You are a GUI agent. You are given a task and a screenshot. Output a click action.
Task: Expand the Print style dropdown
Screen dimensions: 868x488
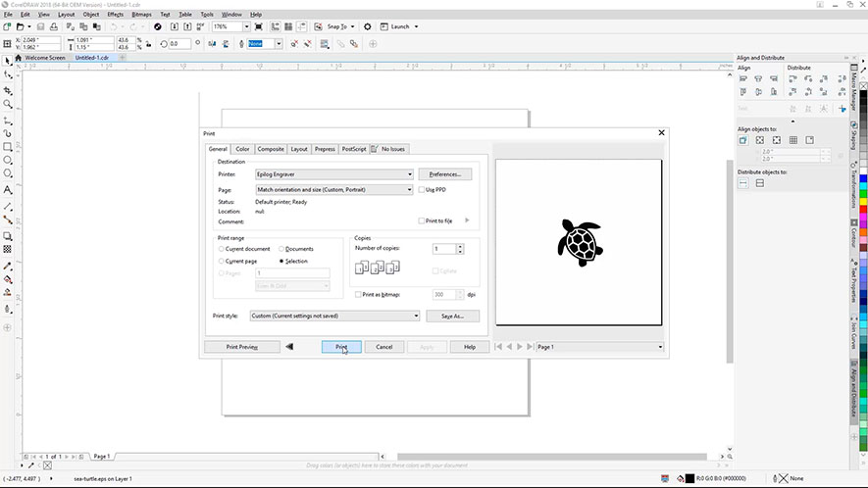pos(333,317)
